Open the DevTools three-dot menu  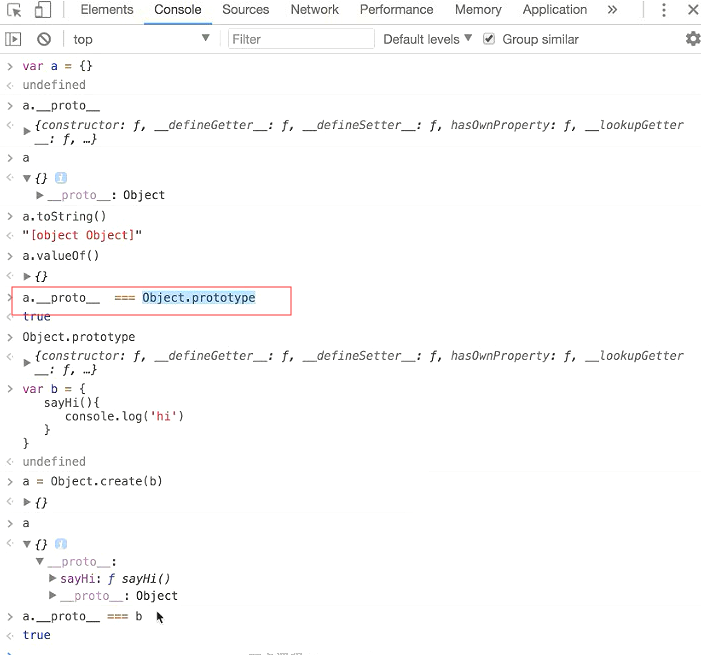664,10
